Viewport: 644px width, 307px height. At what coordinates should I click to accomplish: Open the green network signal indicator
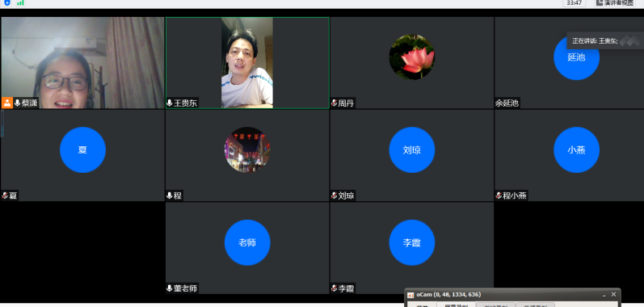(x=20, y=2)
